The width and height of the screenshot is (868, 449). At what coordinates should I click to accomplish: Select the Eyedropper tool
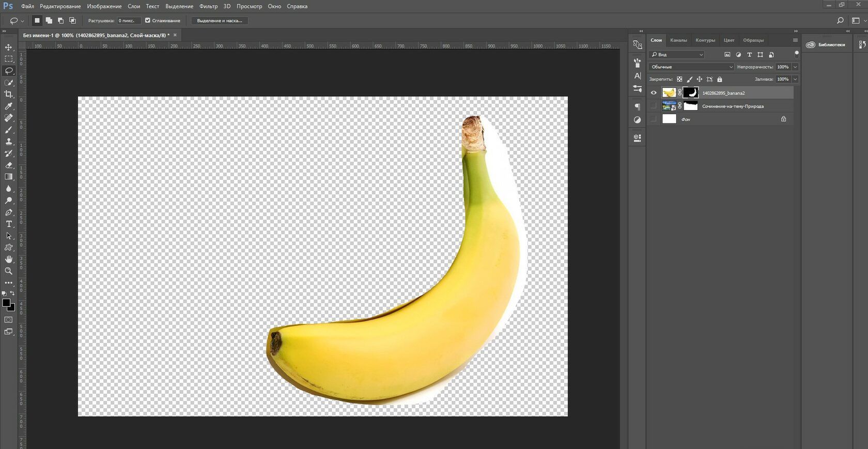(x=9, y=106)
